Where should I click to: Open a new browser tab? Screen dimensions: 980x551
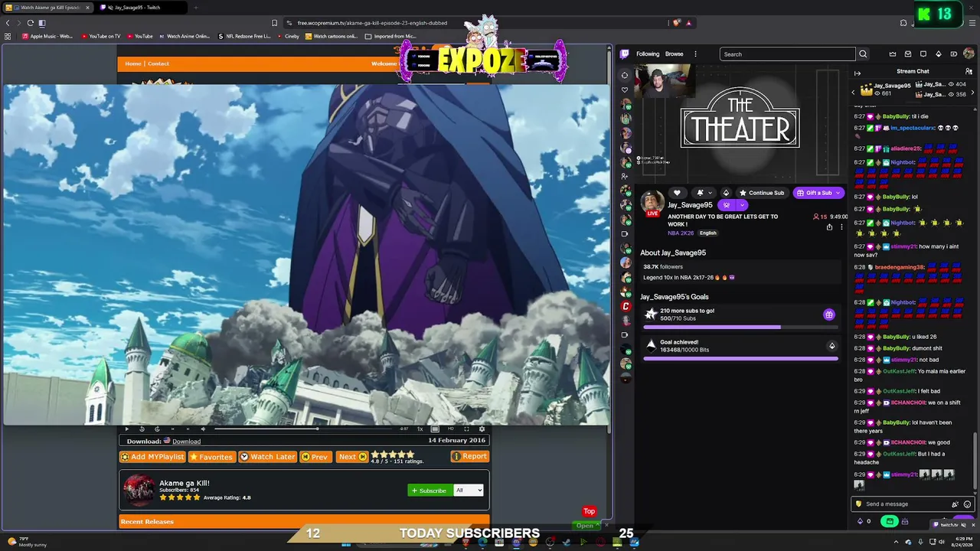[195, 8]
